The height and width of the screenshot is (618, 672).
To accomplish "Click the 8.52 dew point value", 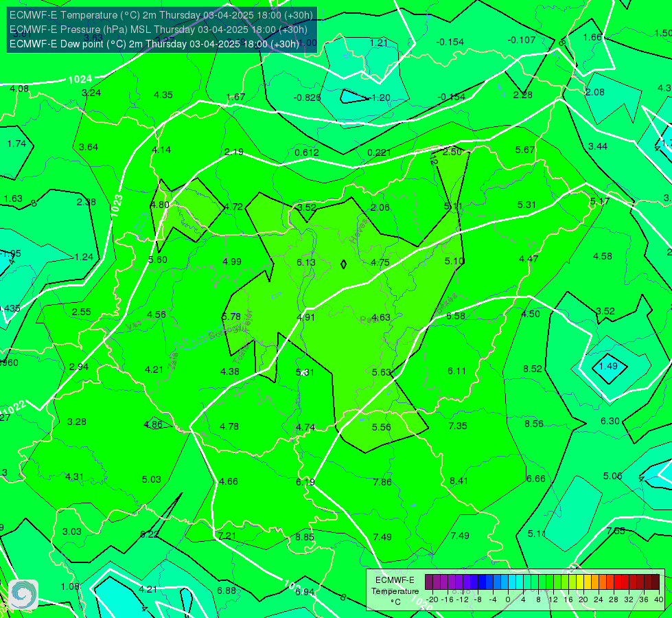I will (533, 369).
